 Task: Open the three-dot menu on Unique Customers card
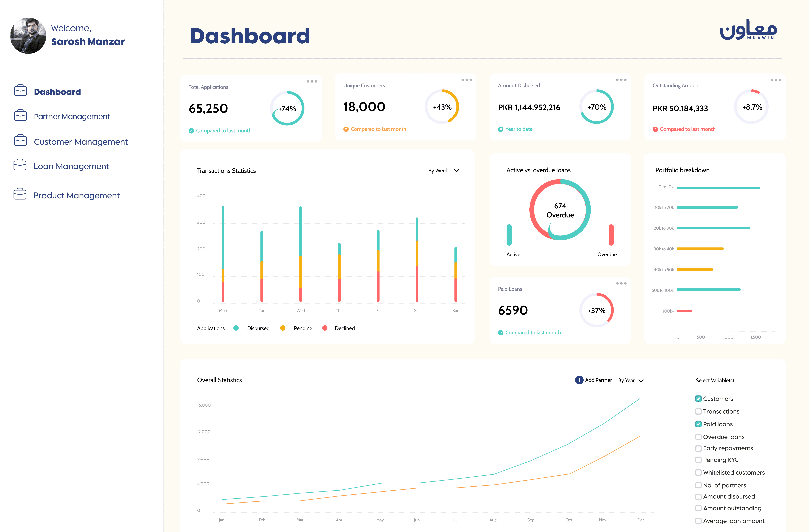tap(466, 80)
